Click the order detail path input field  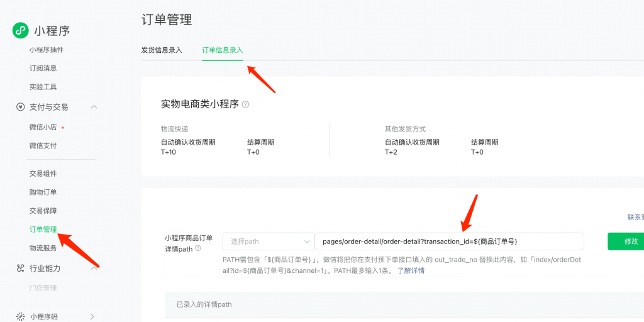tap(449, 241)
